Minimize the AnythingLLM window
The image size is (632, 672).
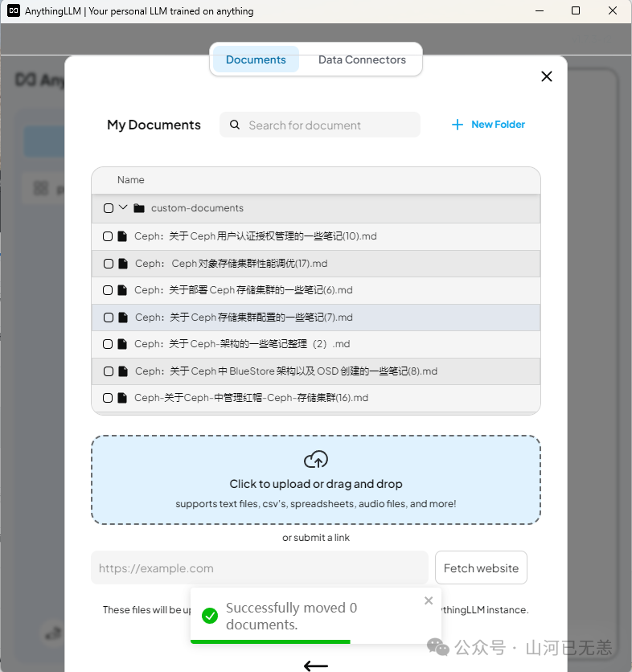point(540,10)
